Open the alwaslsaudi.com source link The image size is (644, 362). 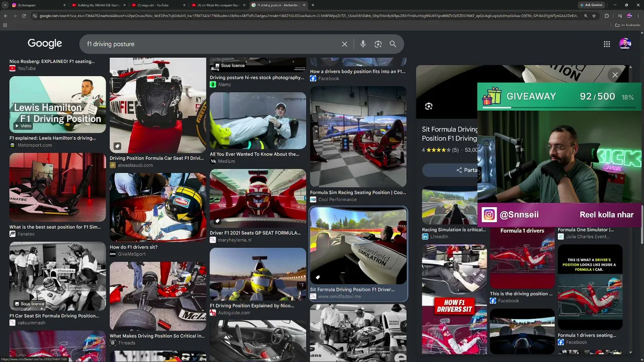(134, 165)
